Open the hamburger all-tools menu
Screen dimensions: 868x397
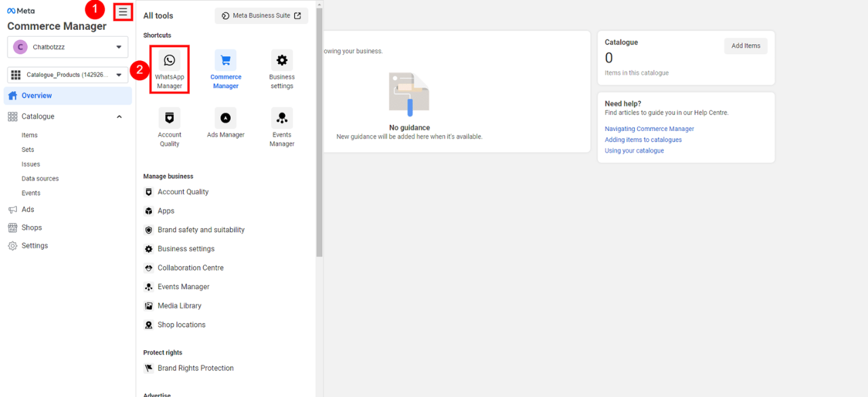(x=123, y=12)
